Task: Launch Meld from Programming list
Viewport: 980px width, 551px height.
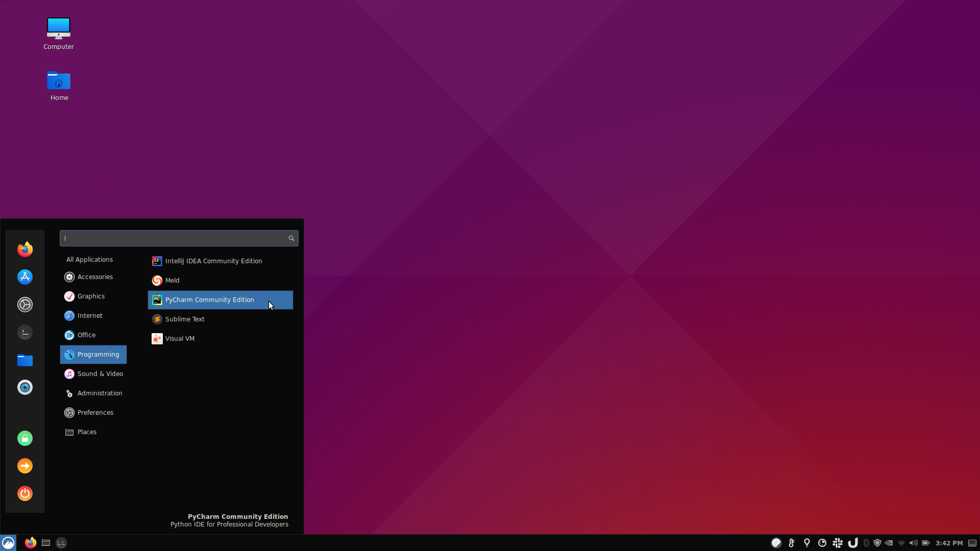Action: 220,280
